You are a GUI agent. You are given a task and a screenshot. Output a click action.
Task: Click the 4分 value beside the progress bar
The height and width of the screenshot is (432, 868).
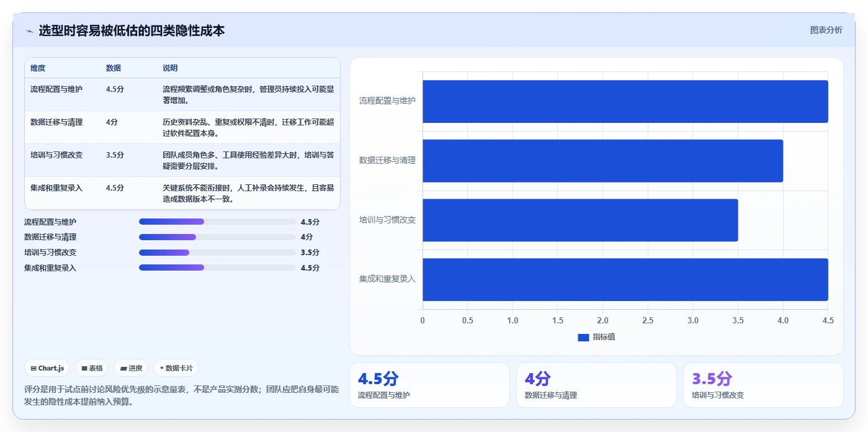tap(306, 237)
